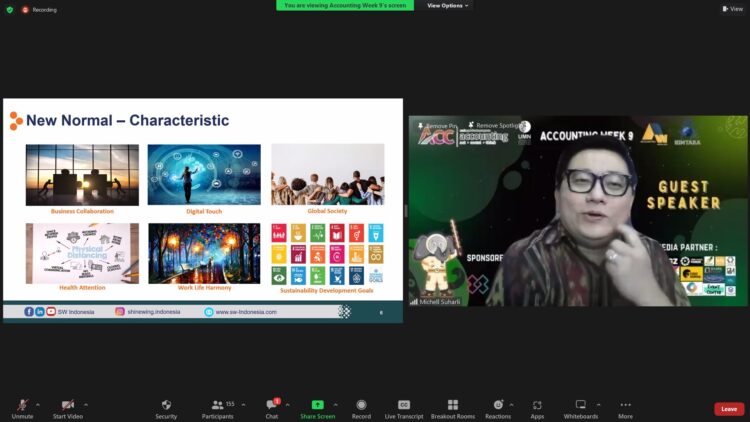Open the View Options dropdown
Screen dimensions: 750x422
[447, 5]
